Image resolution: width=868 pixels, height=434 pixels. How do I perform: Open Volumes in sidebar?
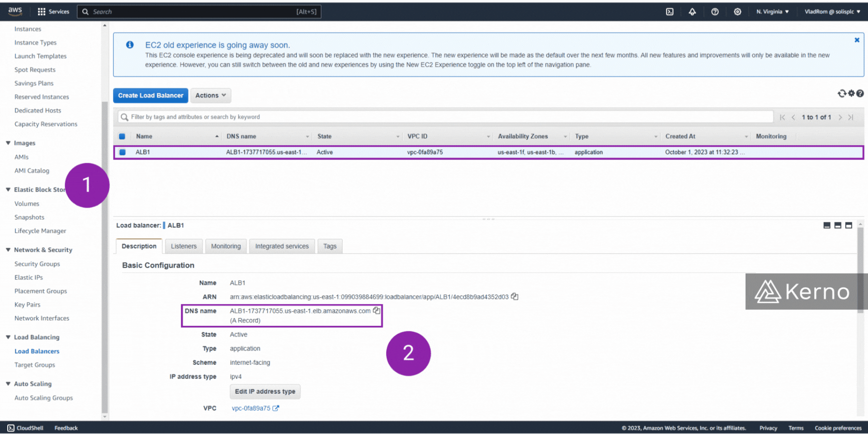tap(27, 204)
